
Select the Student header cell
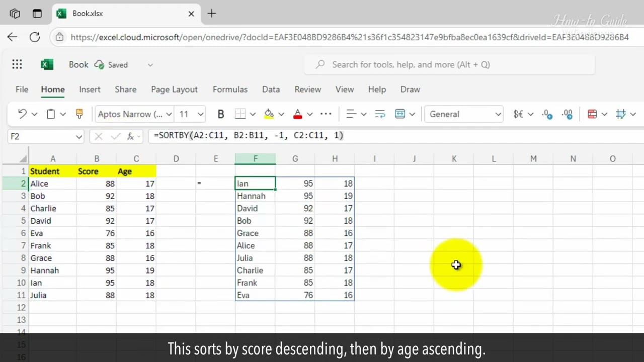click(53, 171)
